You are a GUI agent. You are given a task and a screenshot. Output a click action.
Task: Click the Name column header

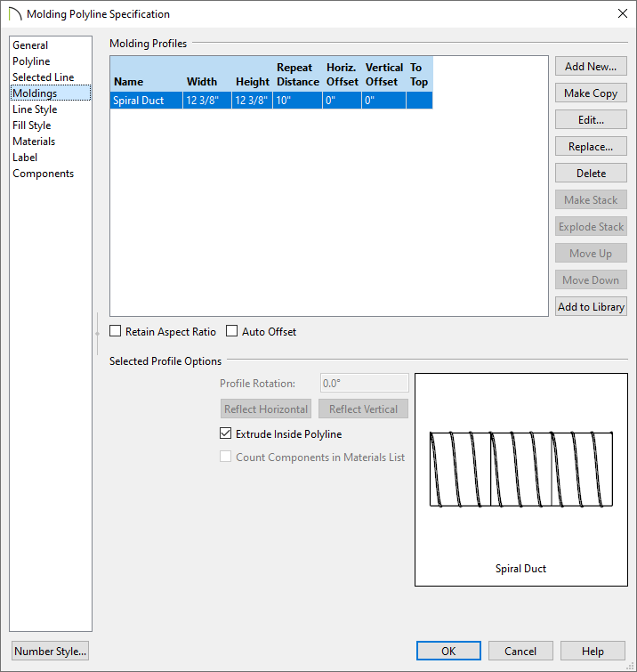coord(147,74)
